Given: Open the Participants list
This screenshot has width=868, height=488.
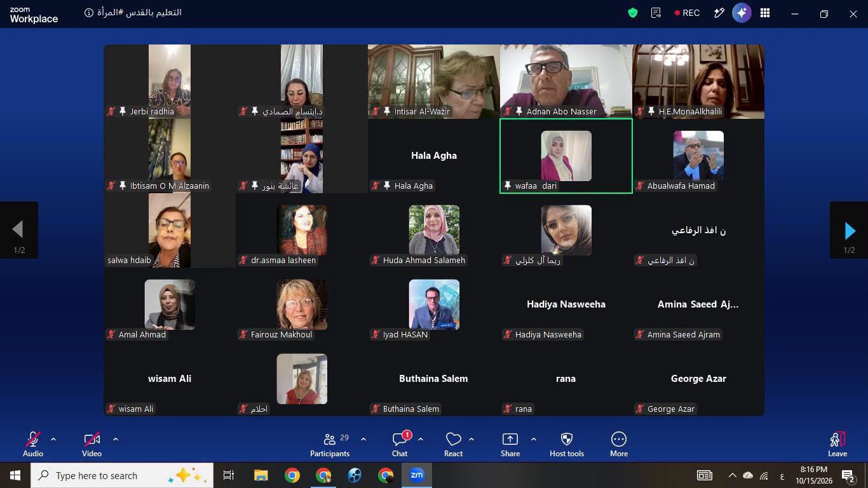Looking at the screenshot, I should [330, 444].
